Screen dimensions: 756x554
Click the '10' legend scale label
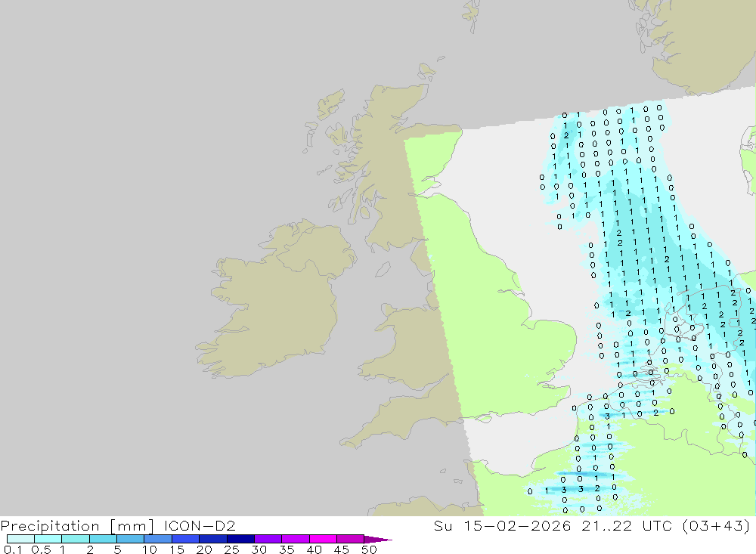(150, 549)
